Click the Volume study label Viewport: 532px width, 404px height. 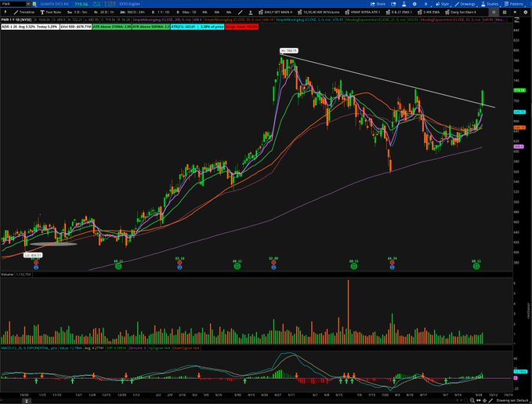[x=7, y=275]
